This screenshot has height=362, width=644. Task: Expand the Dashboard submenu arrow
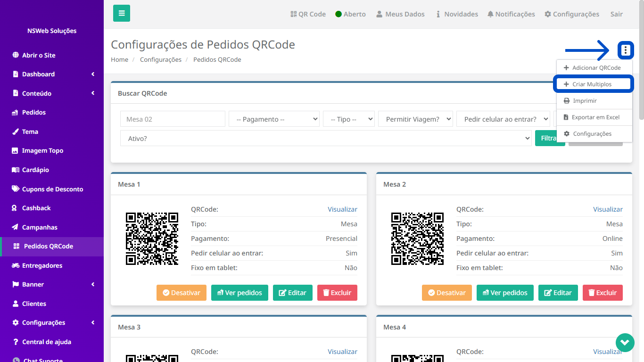coord(93,74)
